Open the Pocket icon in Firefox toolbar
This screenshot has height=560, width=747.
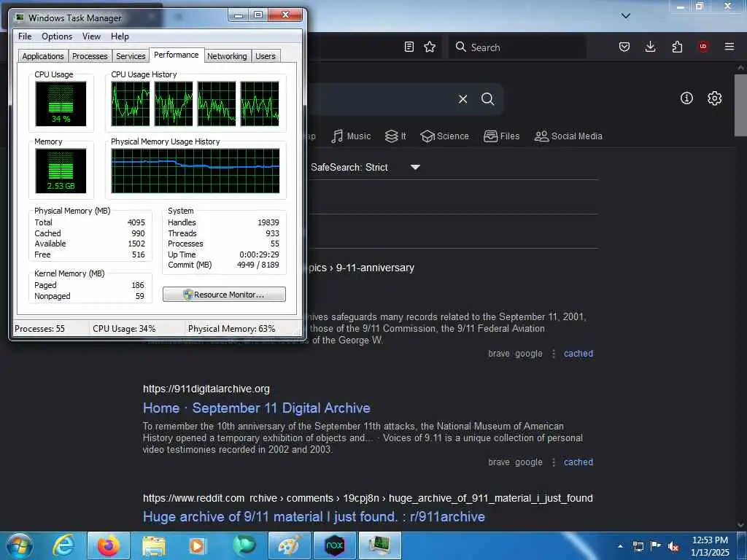624,47
